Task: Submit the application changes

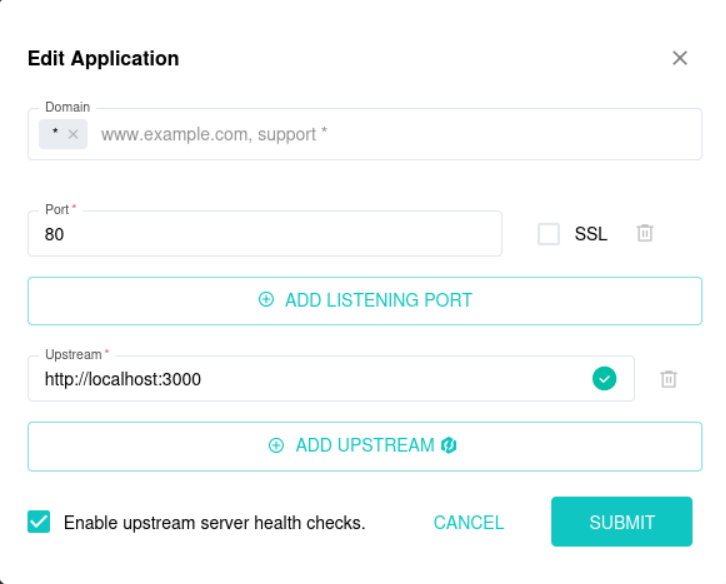Action: point(622,522)
